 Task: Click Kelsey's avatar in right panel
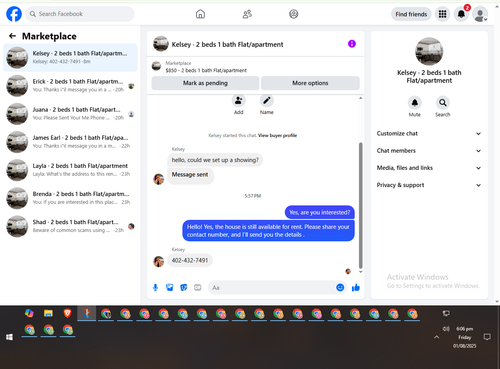pos(429,51)
